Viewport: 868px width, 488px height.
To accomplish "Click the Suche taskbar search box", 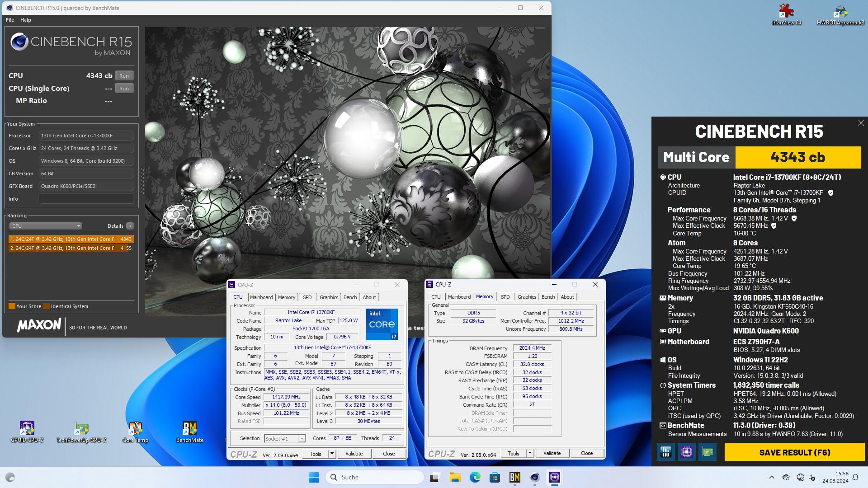I will [375, 477].
